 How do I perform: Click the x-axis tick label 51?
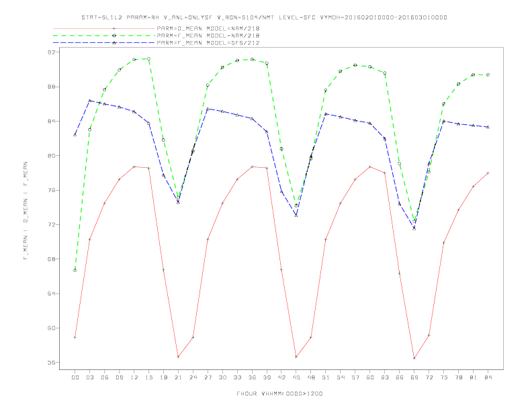point(326,377)
